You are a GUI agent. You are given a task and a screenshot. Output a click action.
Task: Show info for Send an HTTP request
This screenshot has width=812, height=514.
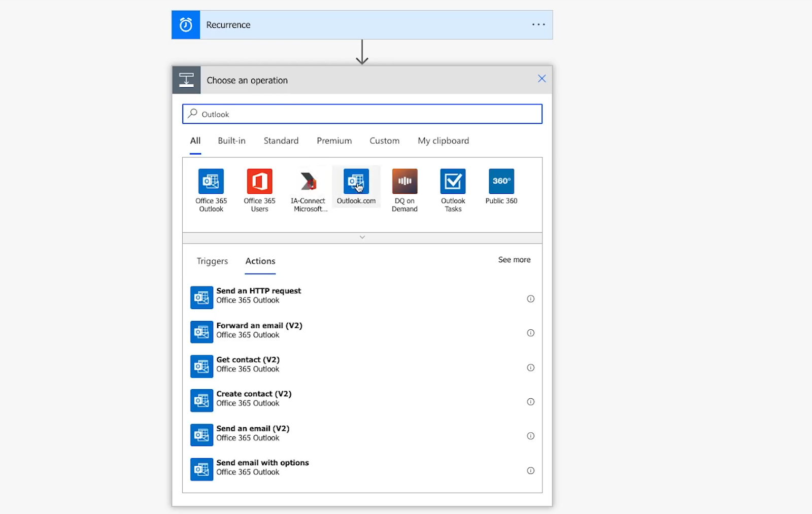(x=530, y=299)
